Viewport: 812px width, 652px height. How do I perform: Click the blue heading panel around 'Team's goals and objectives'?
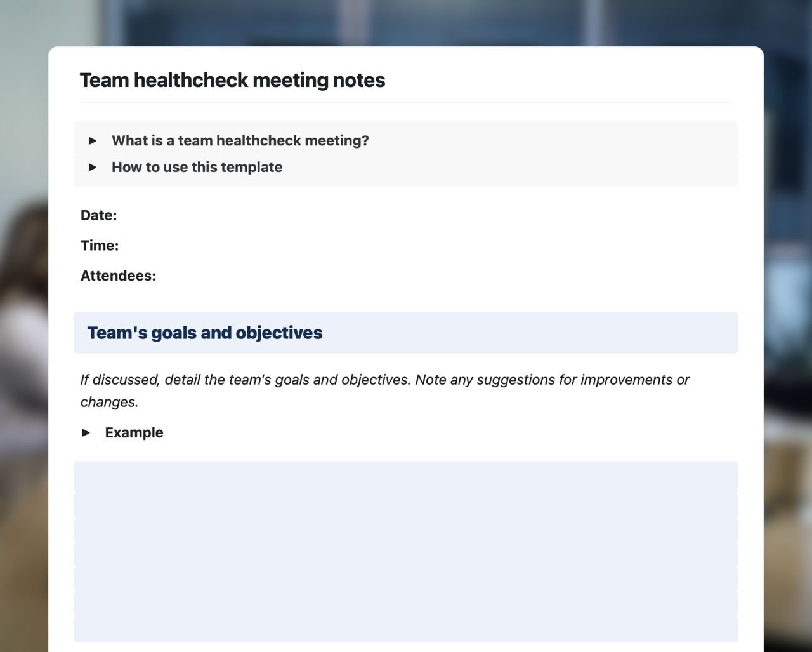tap(507, 332)
